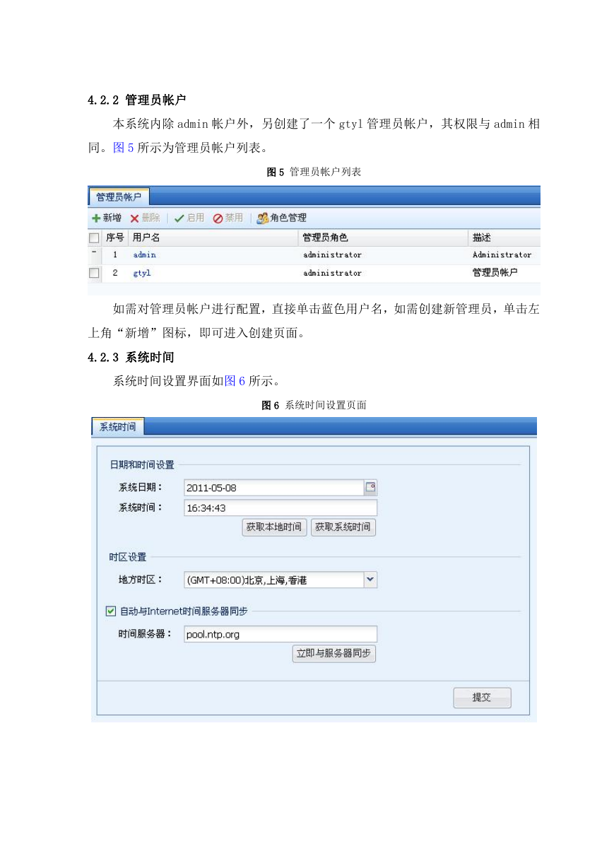Click the 系统日期 field showing 2011-05-08
The width and height of the screenshot is (614, 868).
pyautogui.click(x=273, y=488)
